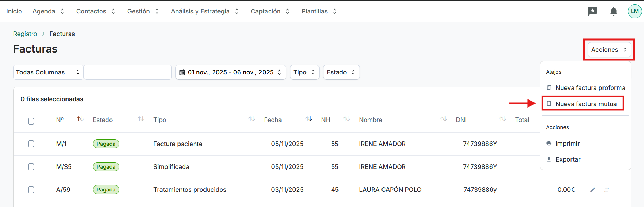
Task: Open the notifications bell
Action: [x=613, y=11]
